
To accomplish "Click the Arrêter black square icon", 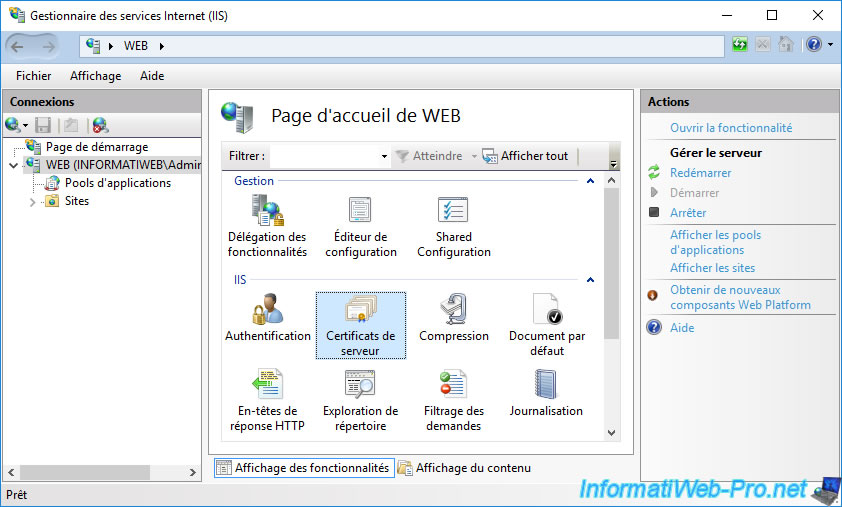I will coord(654,212).
